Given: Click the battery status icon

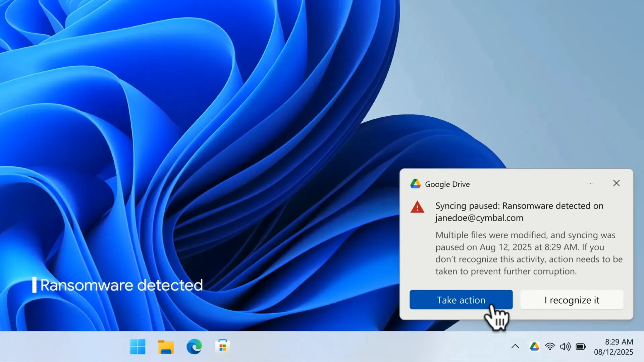Looking at the screenshot, I should click(x=581, y=347).
